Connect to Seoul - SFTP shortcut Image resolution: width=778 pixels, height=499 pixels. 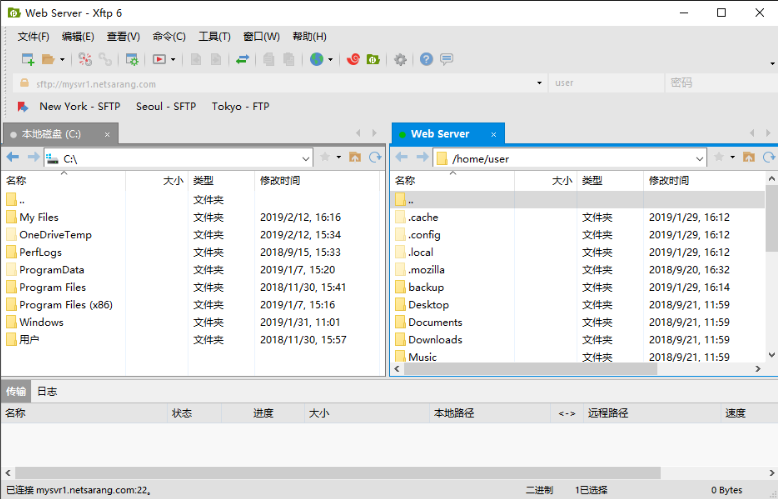coord(166,107)
